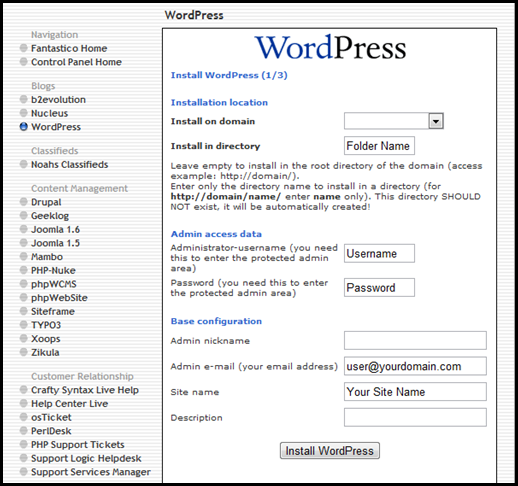Click the Password input field
This screenshot has width=518, height=486.
click(379, 288)
